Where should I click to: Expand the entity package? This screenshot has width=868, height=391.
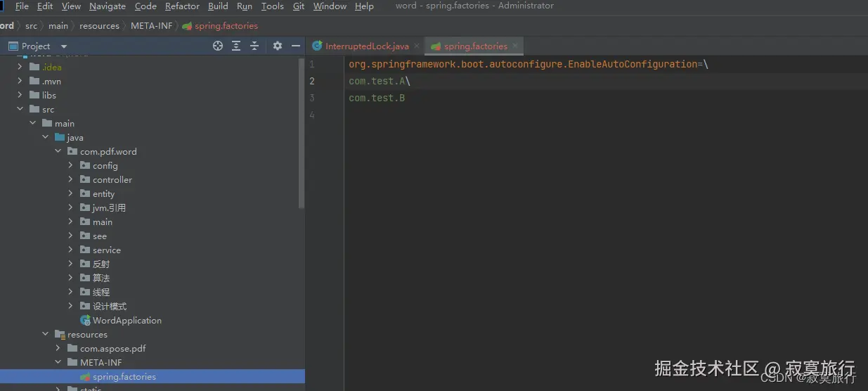(x=71, y=193)
